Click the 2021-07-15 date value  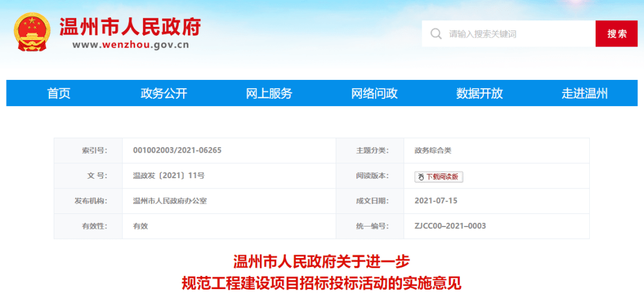436,201
